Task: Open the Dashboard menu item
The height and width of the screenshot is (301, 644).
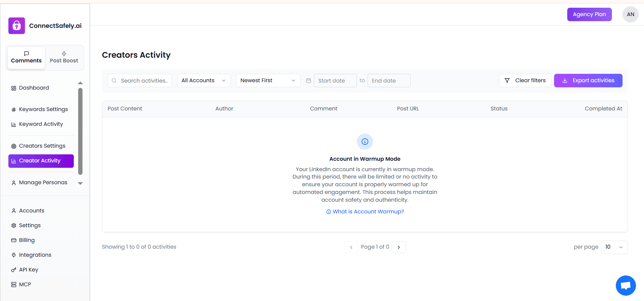Action: point(41,88)
